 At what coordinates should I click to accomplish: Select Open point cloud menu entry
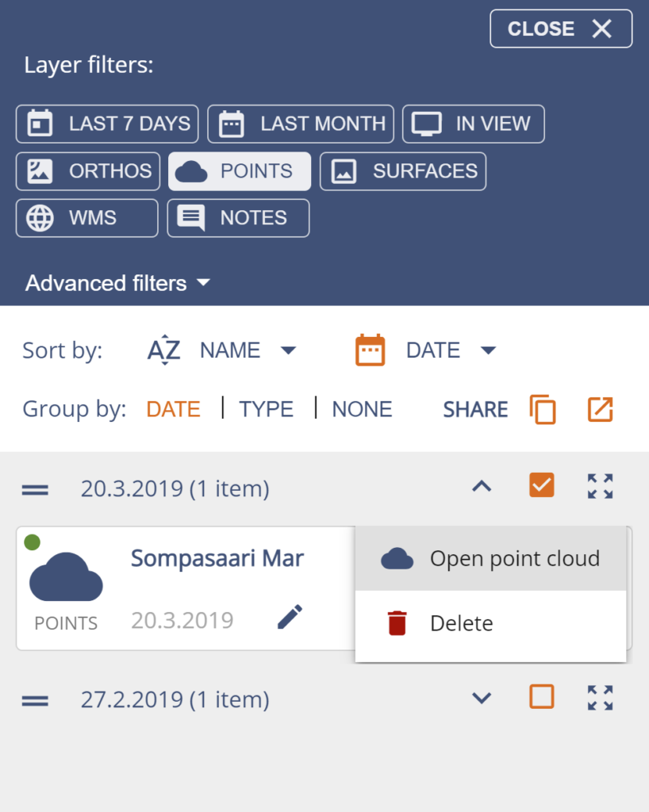pos(490,558)
